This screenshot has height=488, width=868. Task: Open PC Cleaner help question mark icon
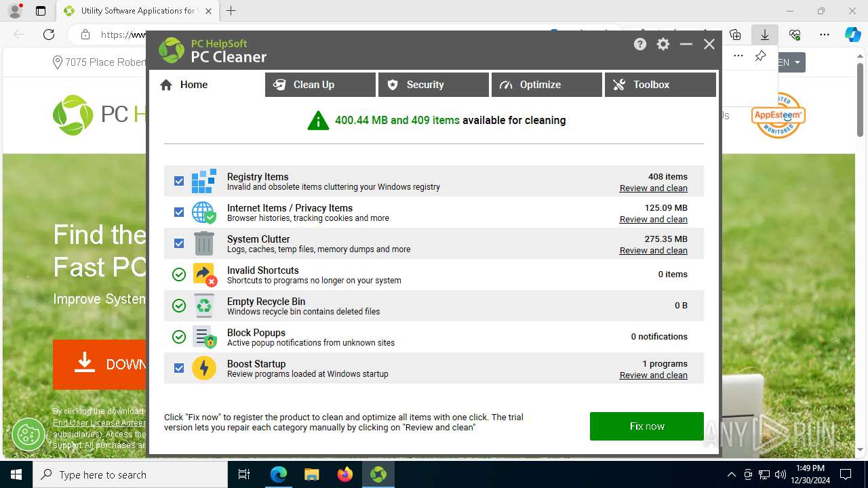640,44
